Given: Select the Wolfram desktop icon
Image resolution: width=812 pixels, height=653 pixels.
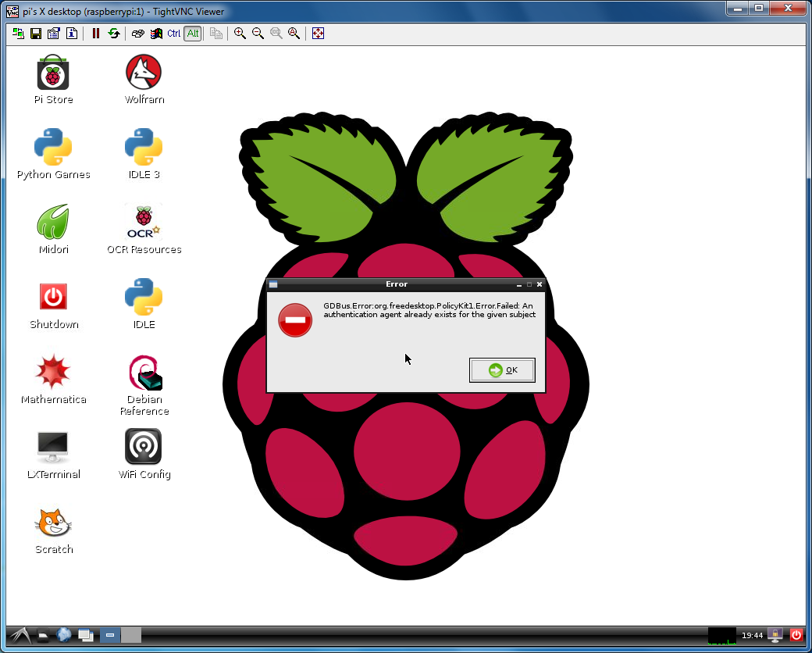Looking at the screenshot, I should click(144, 80).
